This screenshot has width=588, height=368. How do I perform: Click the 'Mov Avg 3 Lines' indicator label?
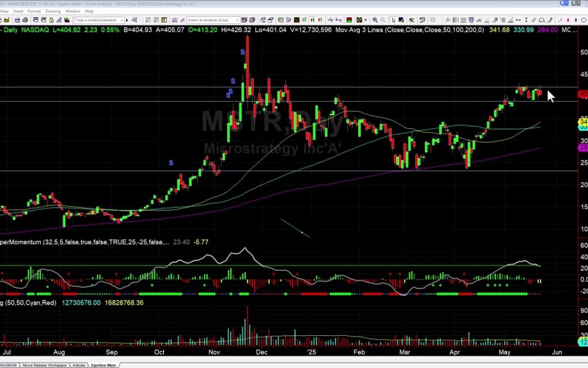point(359,29)
